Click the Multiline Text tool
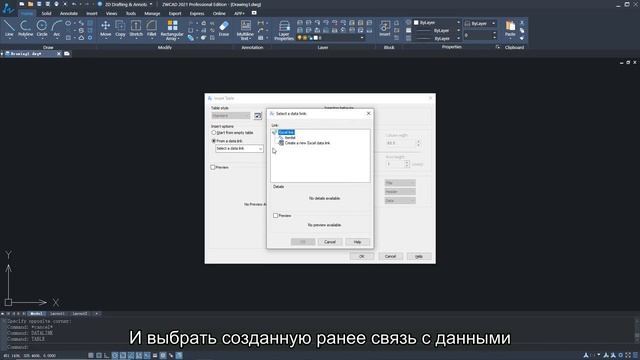The width and height of the screenshot is (640, 360). [x=245, y=30]
